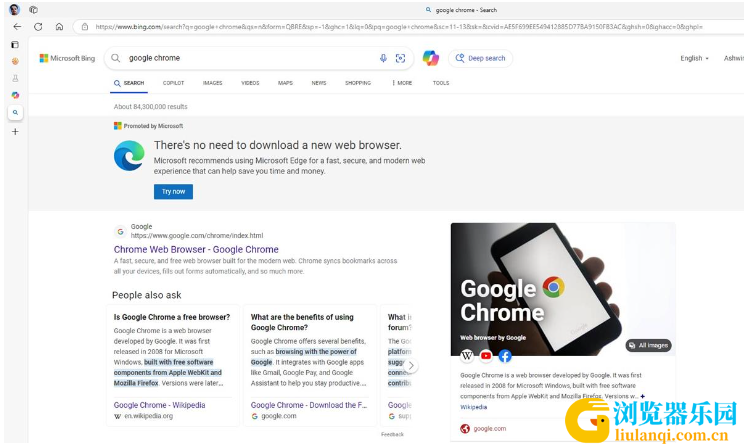Add a new tab with plus icon
Screen dimensions: 751x445
click(x=15, y=131)
